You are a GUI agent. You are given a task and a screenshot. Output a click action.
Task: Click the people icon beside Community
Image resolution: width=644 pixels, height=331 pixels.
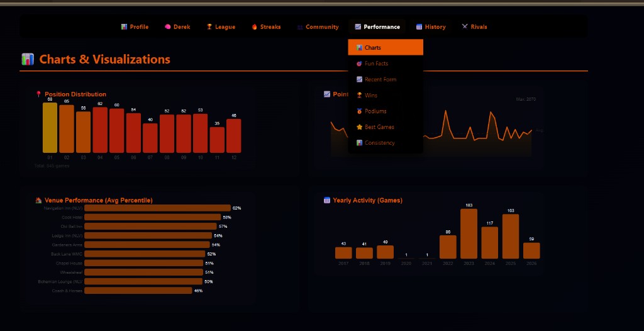[x=300, y=26]
